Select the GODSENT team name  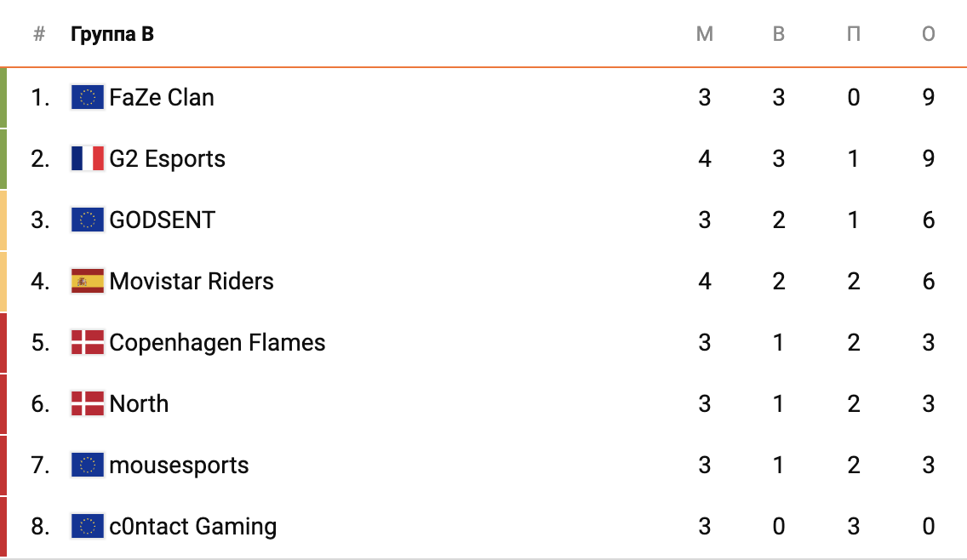(163, 220)
